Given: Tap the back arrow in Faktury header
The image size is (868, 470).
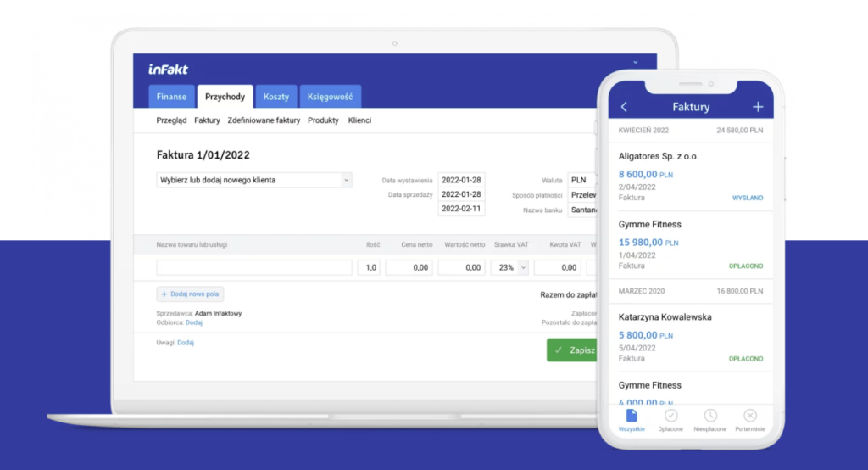Looking at the screenshot, I should 624,107.
